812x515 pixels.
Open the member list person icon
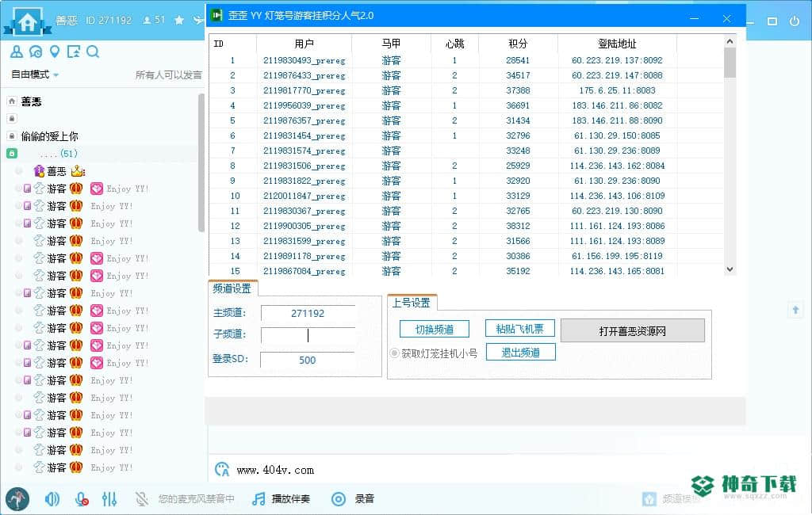pos(17,51)
